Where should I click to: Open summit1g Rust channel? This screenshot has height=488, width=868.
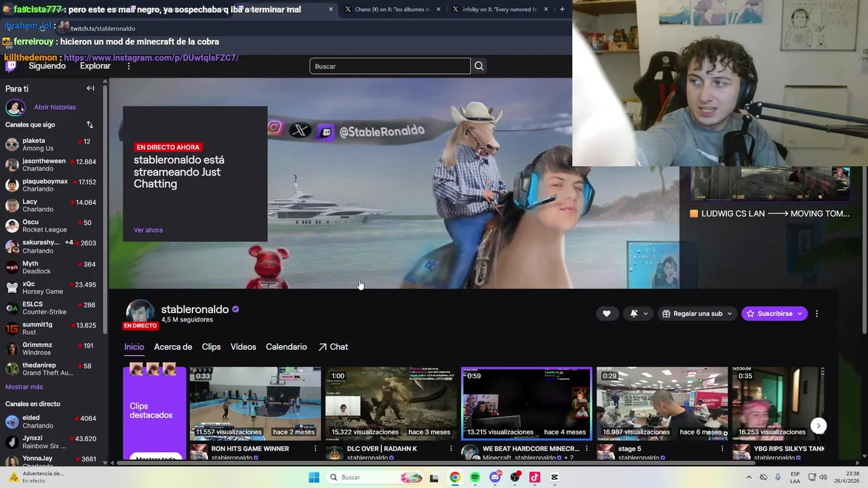coord(52,328)
